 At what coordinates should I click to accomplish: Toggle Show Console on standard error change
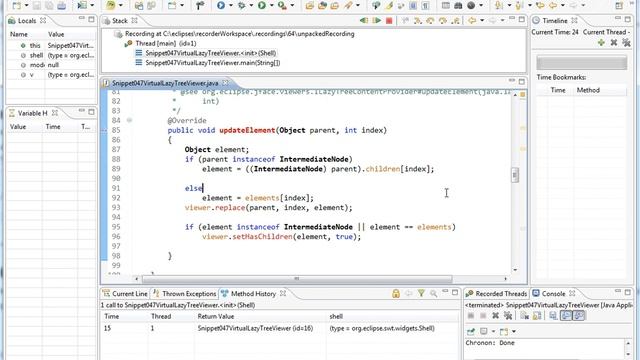click(x=579, y=316)
